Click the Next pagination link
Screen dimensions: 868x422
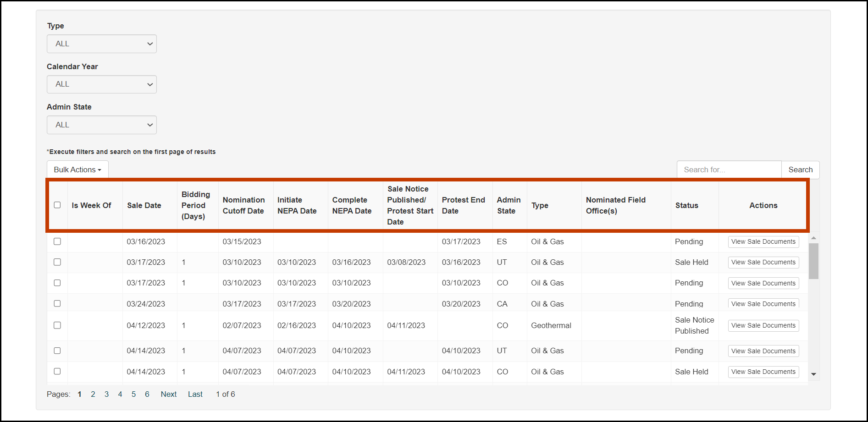coord(168,394)
